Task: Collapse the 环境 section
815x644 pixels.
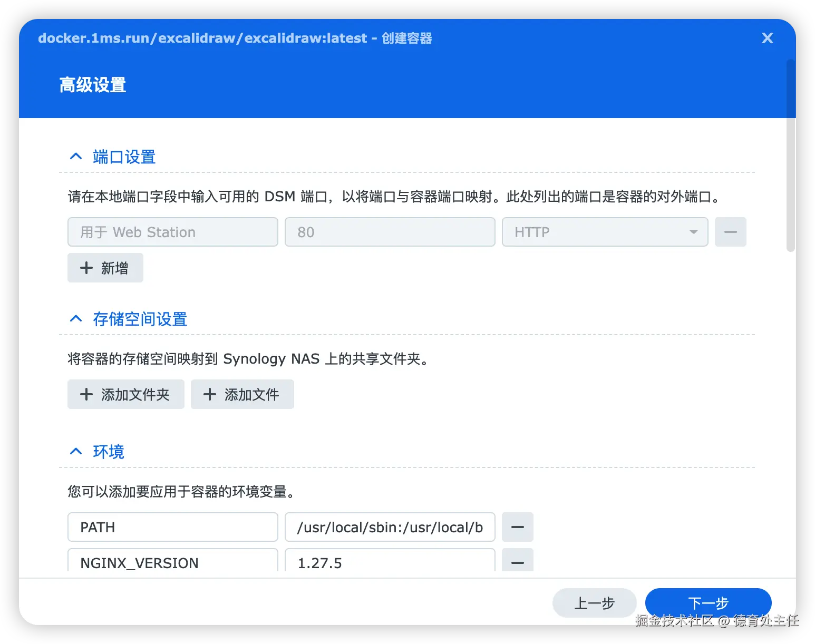Action: [76, 452]
